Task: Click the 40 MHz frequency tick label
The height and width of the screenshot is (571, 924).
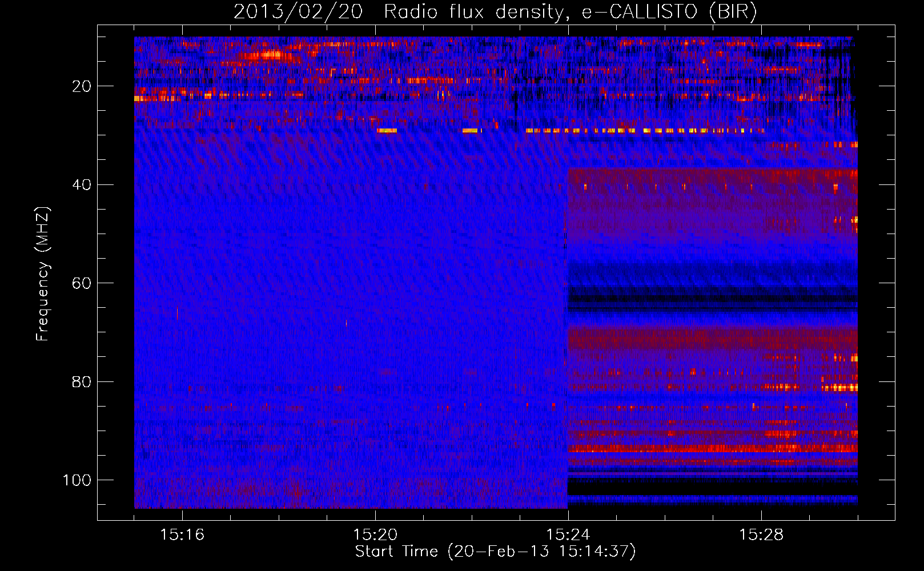Action: click(x=82, y=184)
